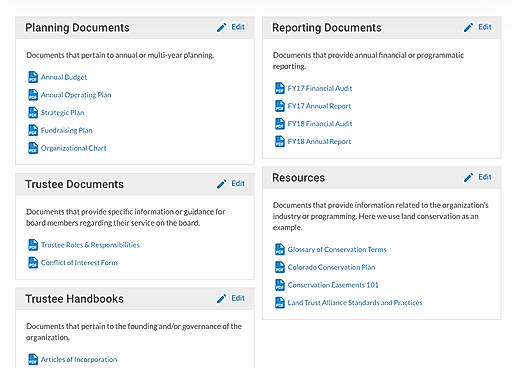Click PDF icon beside FY17 Financial Audit
The width and height of the screenshot is (518, 368).
280,88
